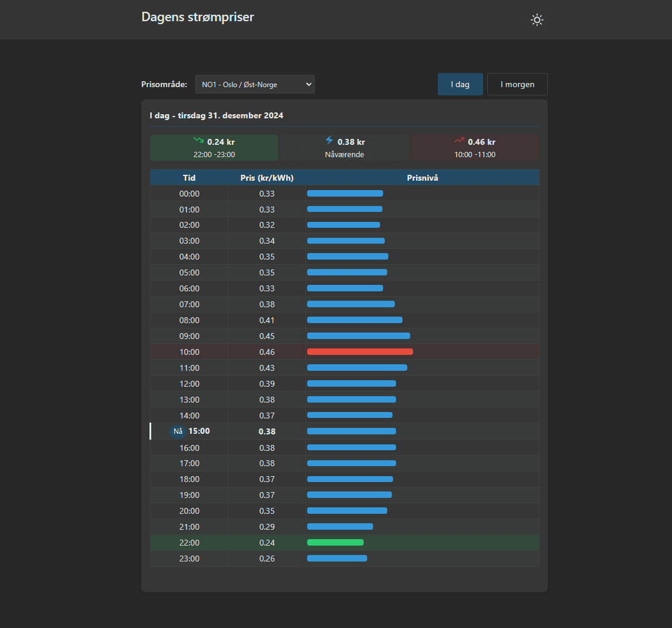Click the 0.29 price at 21:00
Viewport: 672px width, 628px height.
[x=267, y=527]
